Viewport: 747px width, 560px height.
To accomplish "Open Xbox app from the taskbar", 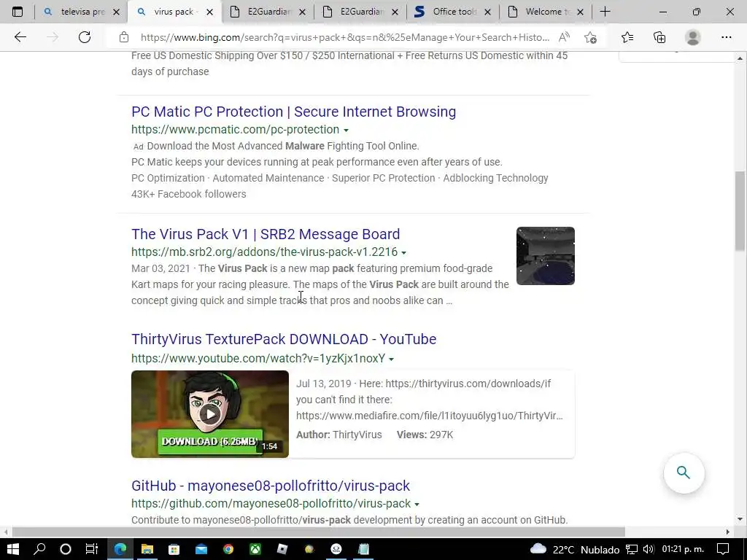I will [255, 549].
